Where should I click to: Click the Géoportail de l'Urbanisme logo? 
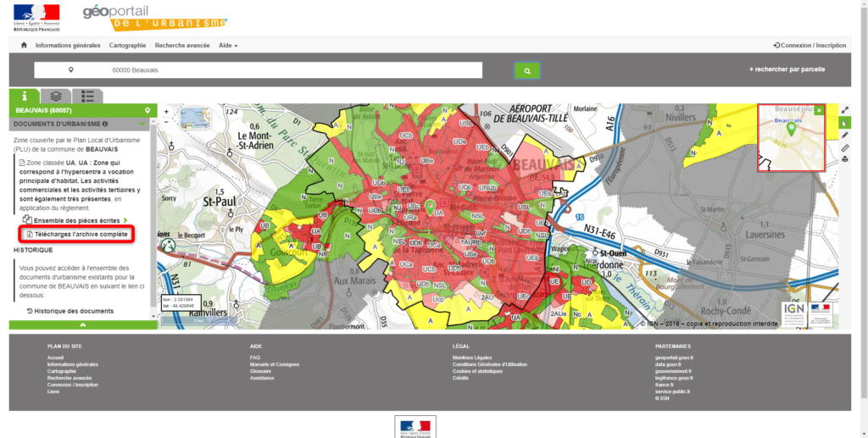click(155, 19)
